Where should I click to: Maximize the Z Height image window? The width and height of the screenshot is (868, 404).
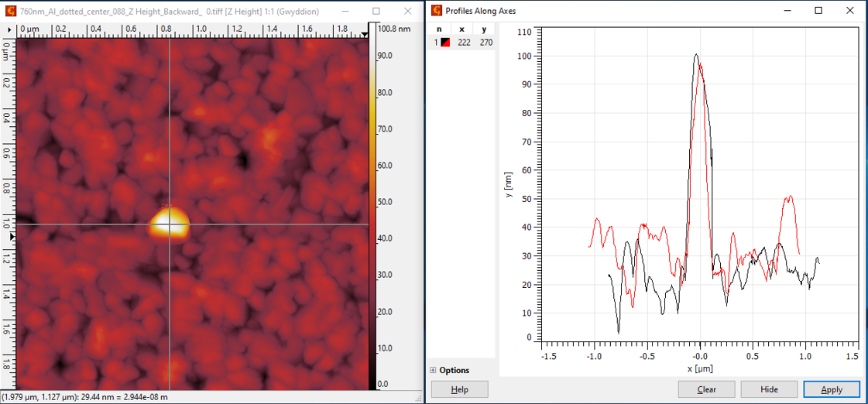tap(376, 11)
